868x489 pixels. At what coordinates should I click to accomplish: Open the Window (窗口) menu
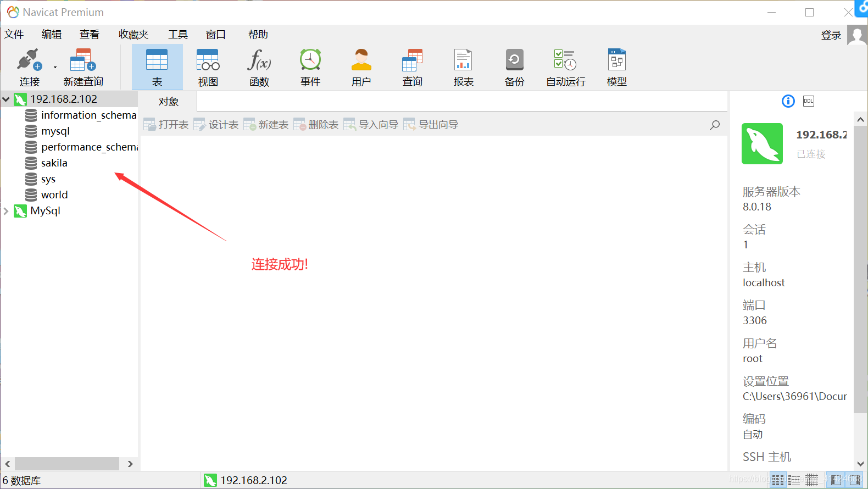click(x=216, y=35)
